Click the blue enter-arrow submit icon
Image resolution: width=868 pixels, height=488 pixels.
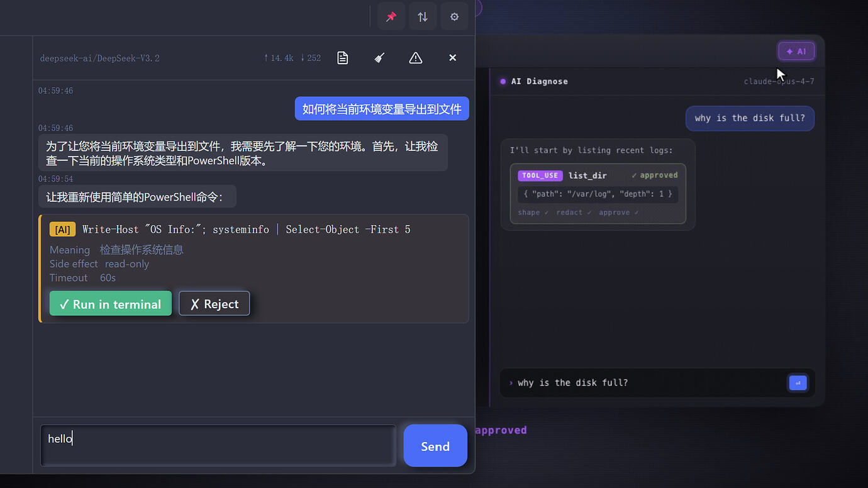point(798,383)
